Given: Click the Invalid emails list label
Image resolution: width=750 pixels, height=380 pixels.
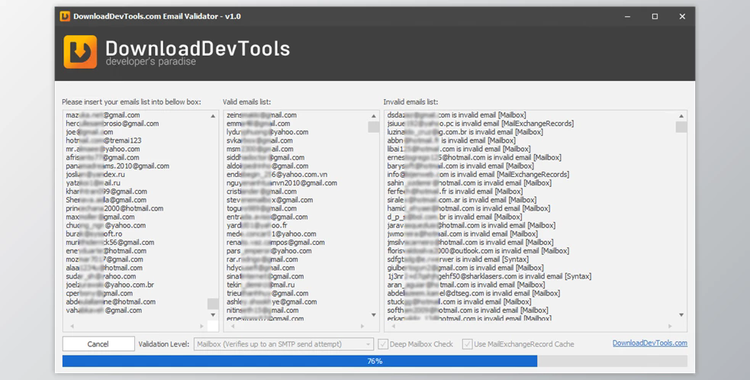Looking at the screenshot, I should [x=410, y=102].
